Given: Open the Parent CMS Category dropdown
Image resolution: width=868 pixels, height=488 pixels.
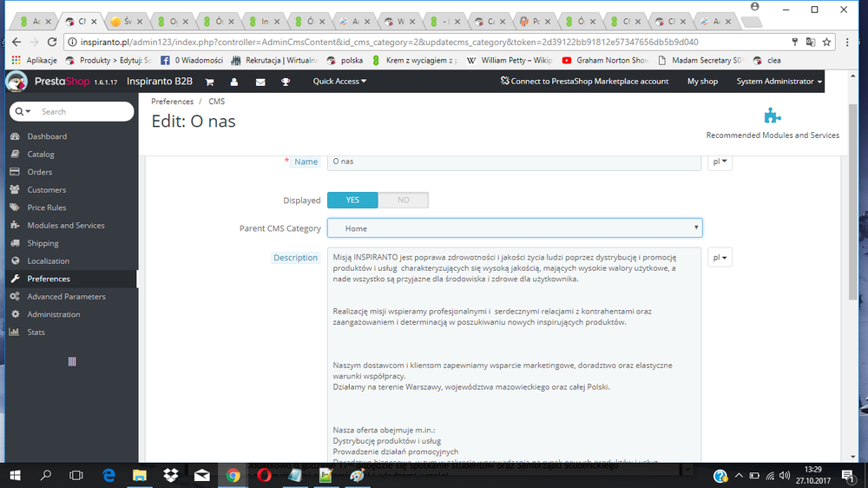Looking at the screenshot, I should (515, 228).
